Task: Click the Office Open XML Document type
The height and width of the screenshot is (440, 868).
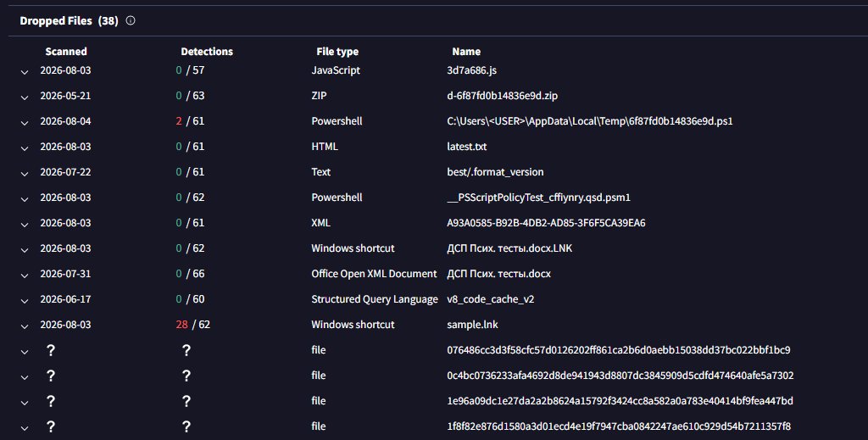Action: (x=374, y=274)
